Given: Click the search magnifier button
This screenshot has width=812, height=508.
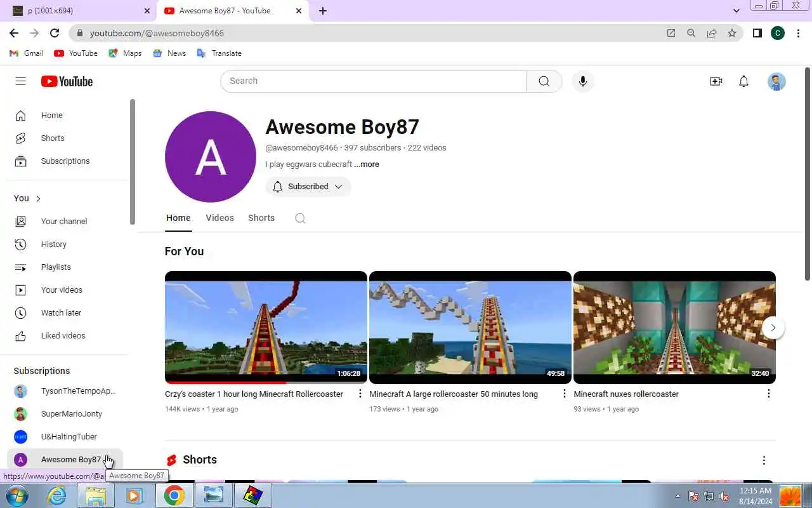Looking at the screenshot, I should (x=544, y=81).
